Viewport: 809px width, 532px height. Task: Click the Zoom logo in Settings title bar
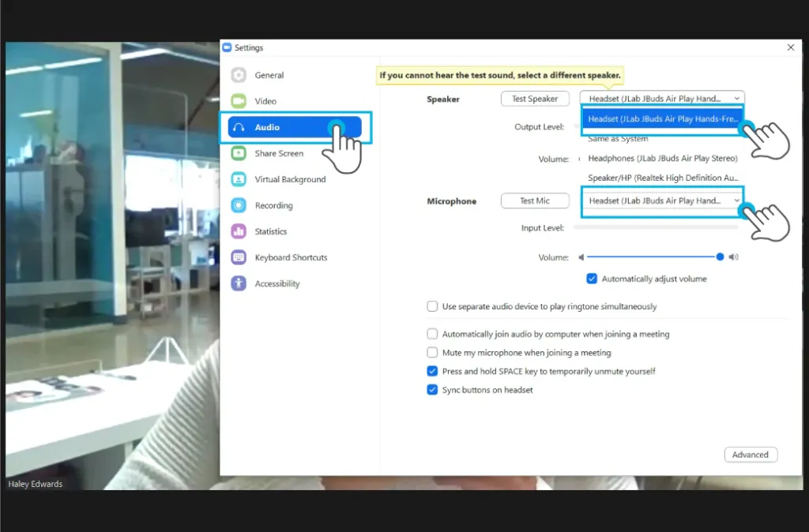pos(227,47)
